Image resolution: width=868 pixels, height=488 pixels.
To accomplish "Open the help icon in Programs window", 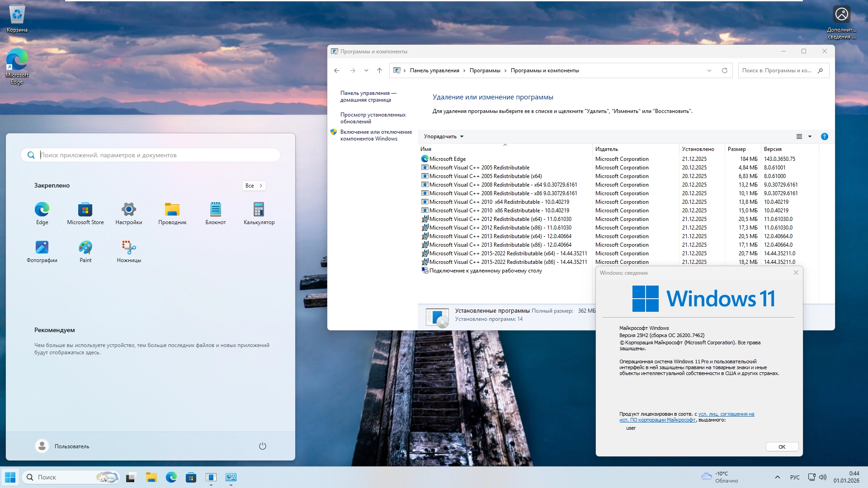I will tap(824, 136).
